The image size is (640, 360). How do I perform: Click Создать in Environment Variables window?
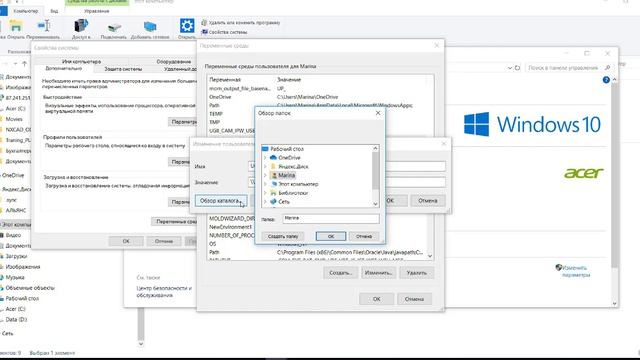click(341, 273)
